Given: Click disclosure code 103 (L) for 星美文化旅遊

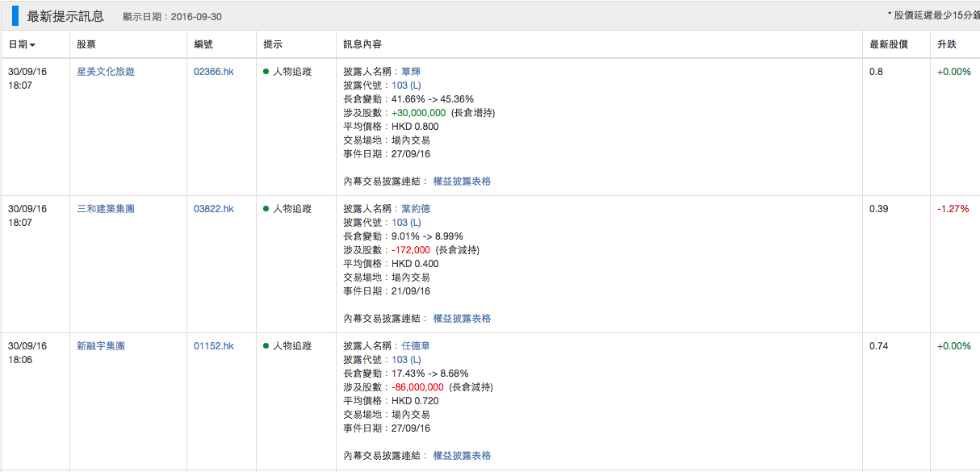Looking at the screenshot, I should (406, 86).
